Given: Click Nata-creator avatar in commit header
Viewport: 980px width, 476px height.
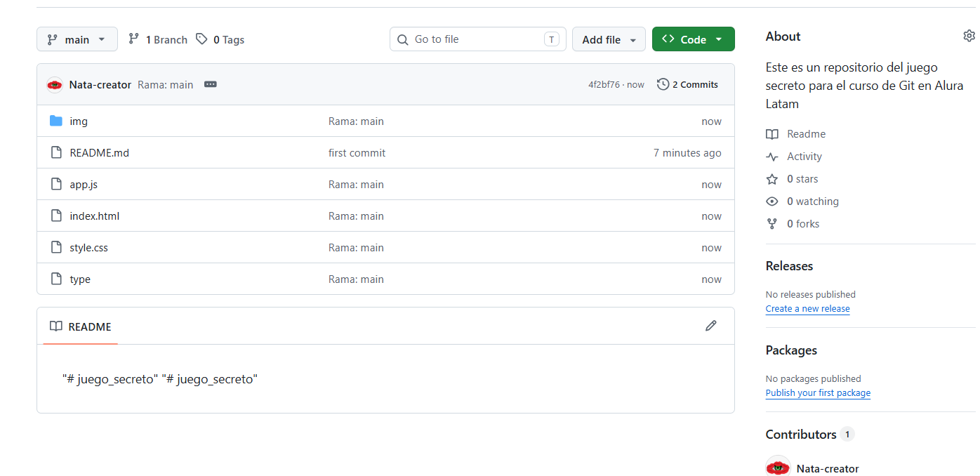Looking at the screenshot, I should tap(55, 84).
